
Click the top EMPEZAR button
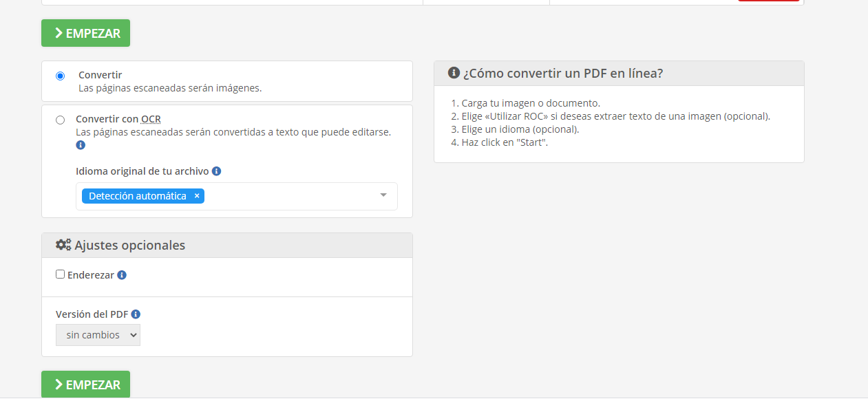[85, 33]
